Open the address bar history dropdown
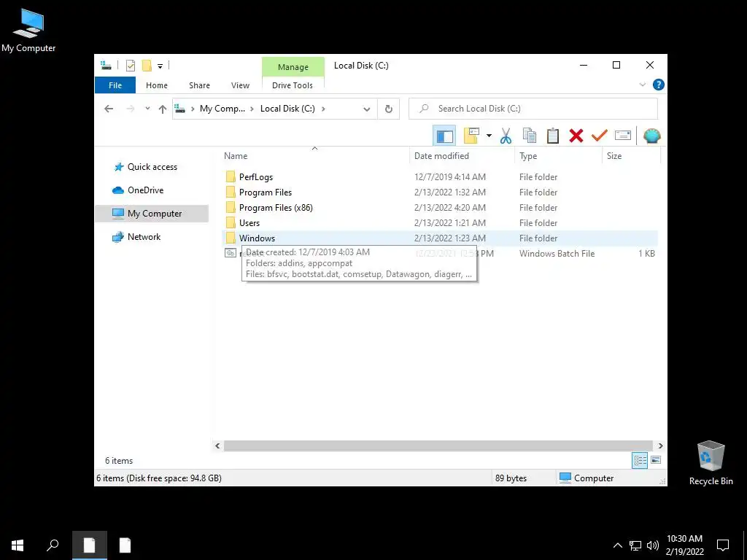Image resolution: width=747 pixels, height=560 pixels. point(366,109)
